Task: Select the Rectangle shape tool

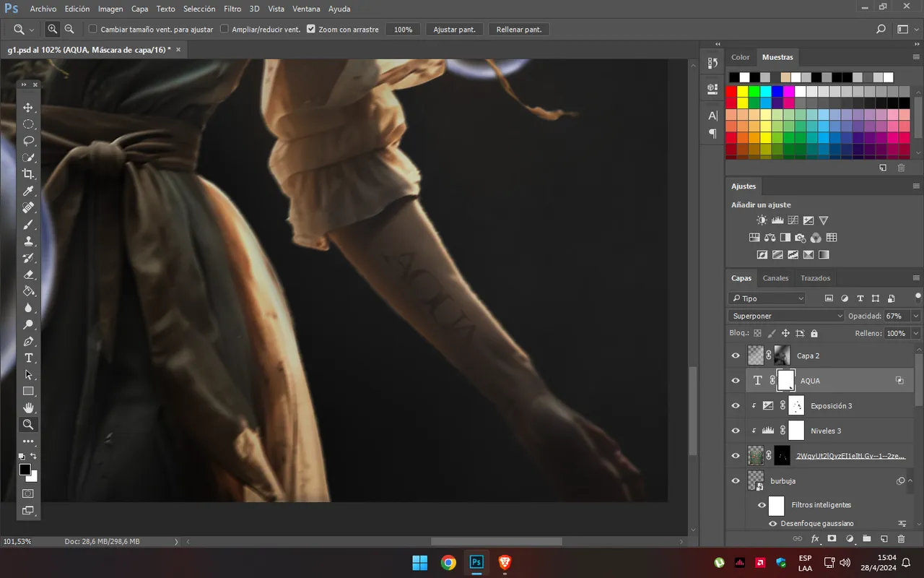Action: pyautogui.click(x=28, y=392)
